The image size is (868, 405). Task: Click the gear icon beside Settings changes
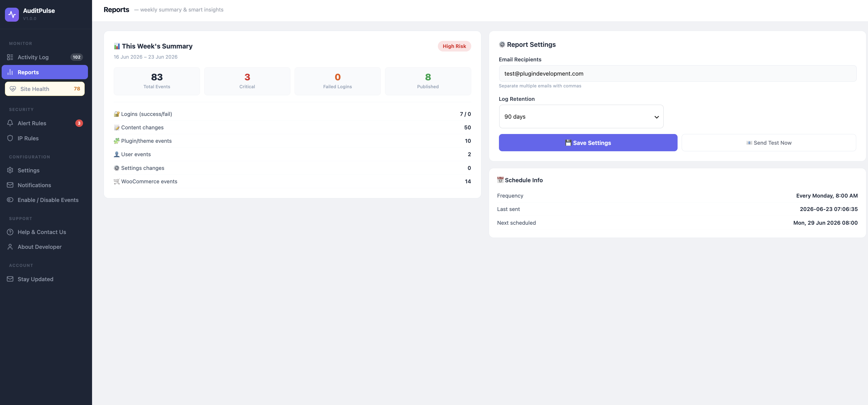coord(117,168)
